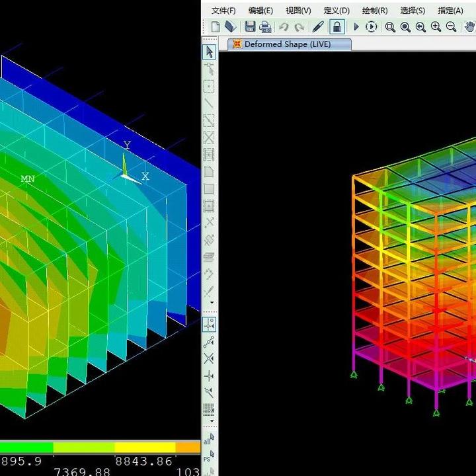Viewport: 476px width, 476px height.
Task: Click the Run Analysis play icon
Action: click(356, 27)
